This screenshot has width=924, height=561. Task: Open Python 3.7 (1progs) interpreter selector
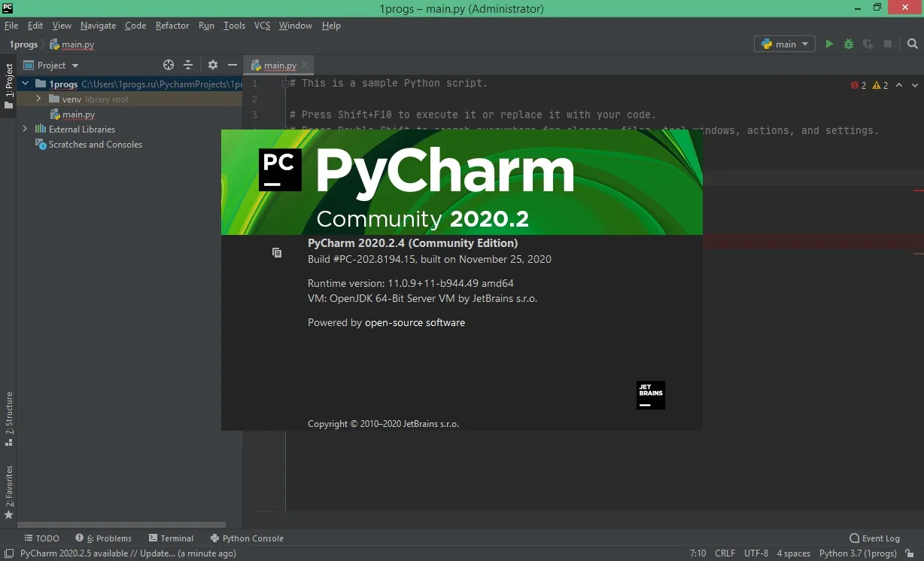point(858,553)
